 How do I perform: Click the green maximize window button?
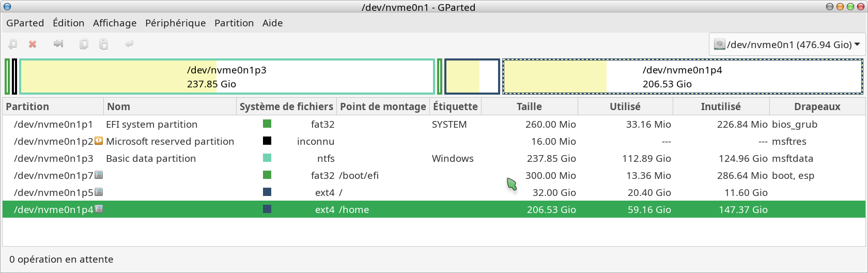(850, 7)
